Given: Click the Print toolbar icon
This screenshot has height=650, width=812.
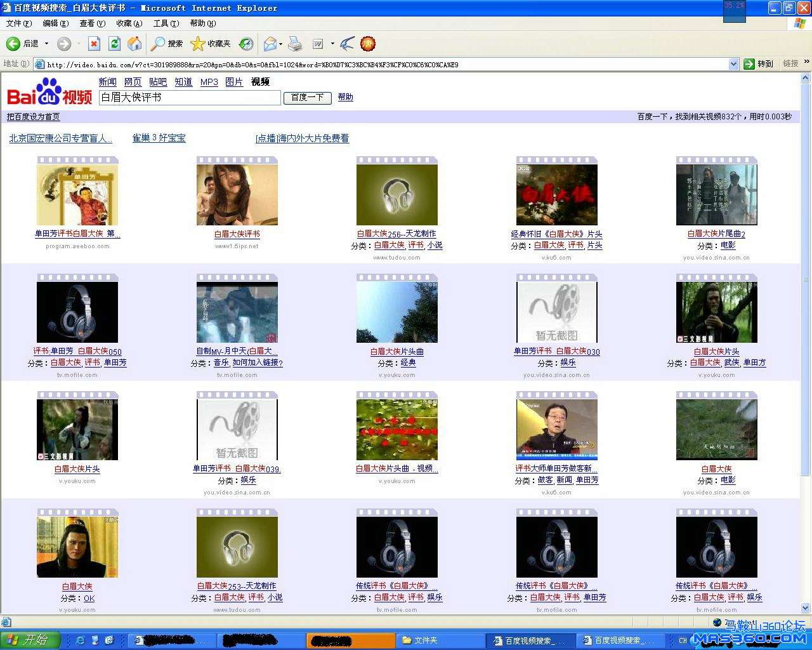Looking at the screenshot, I should [295, 44].
